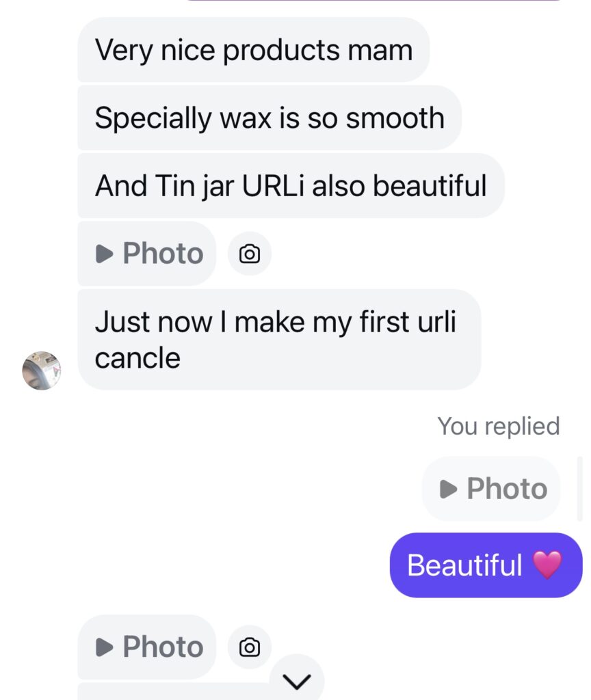Tap the purple sent bubble at the top edge
The image size is (591, 700).
click(373, 1)
